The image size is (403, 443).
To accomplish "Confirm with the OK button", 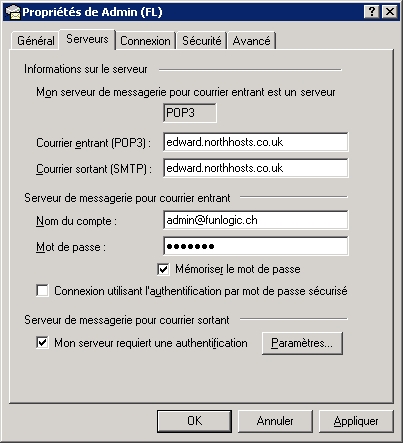I will [x=194, y=421].
